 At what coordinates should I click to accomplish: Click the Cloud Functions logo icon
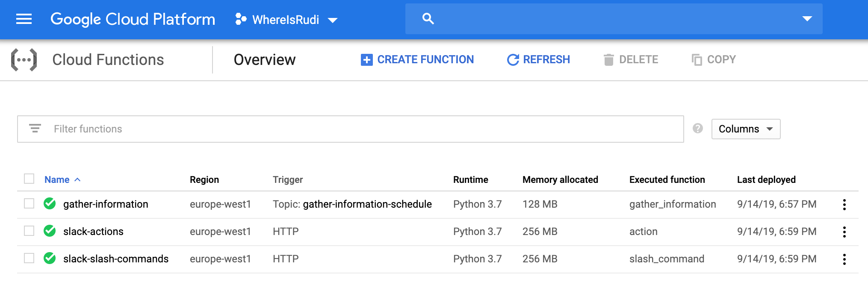click(24, 60)
